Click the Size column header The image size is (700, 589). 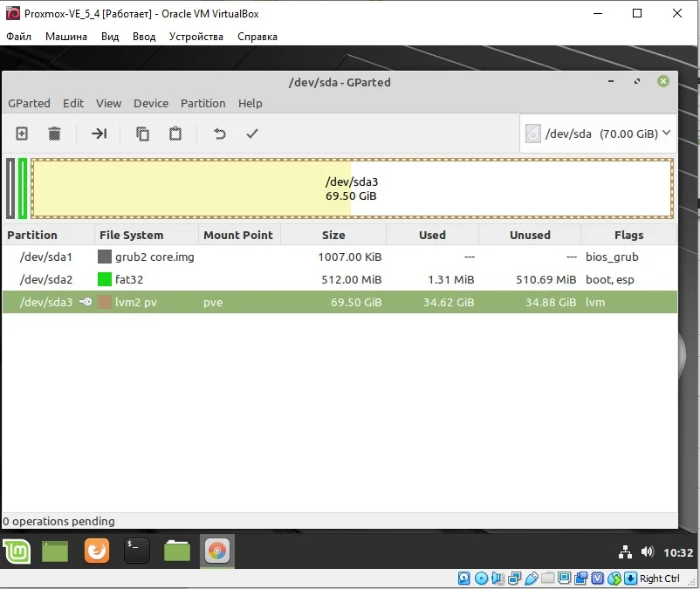pyautogui.click(x=333, y=235)
